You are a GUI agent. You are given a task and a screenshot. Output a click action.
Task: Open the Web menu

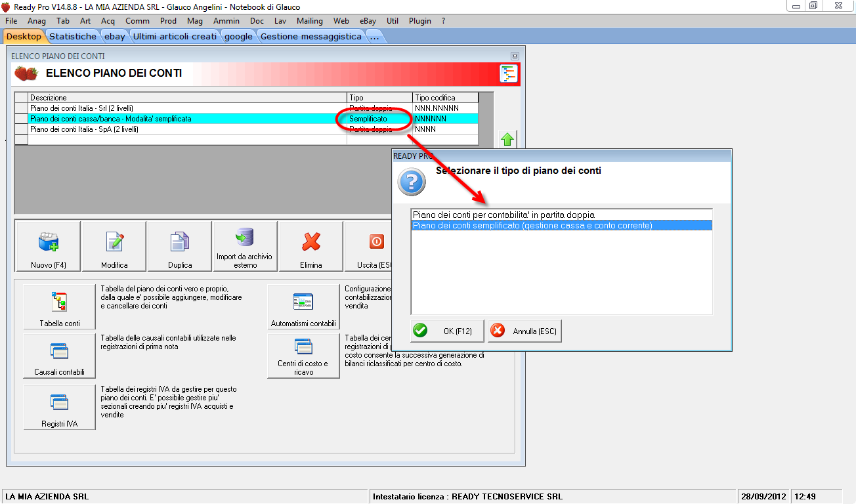(341, 21)
